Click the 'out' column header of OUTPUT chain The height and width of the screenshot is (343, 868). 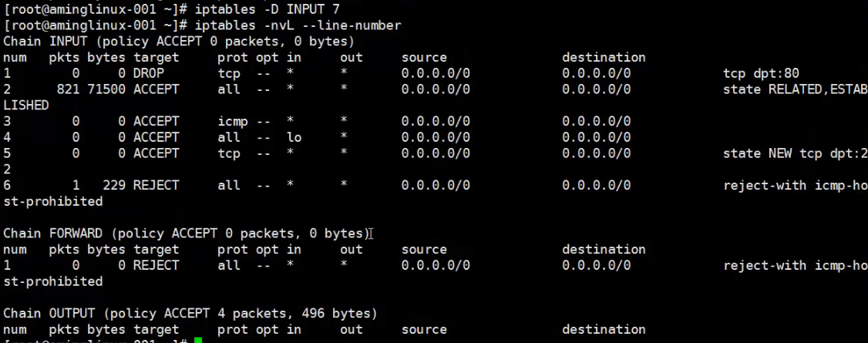352,330
